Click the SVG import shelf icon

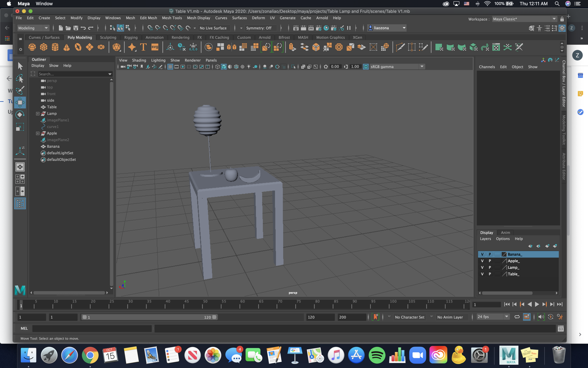click(x=155, y=47)
